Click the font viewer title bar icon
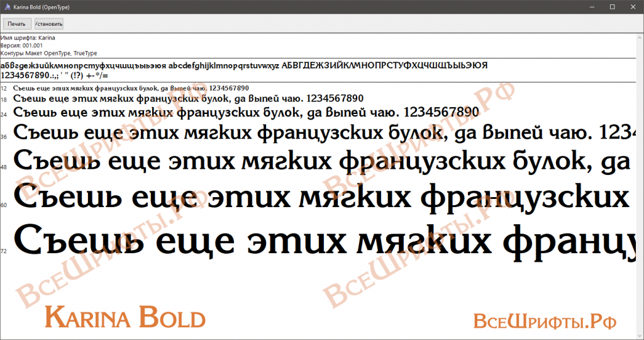The width and height of the screenshot is (644, 340). click(x=7, y=7)
